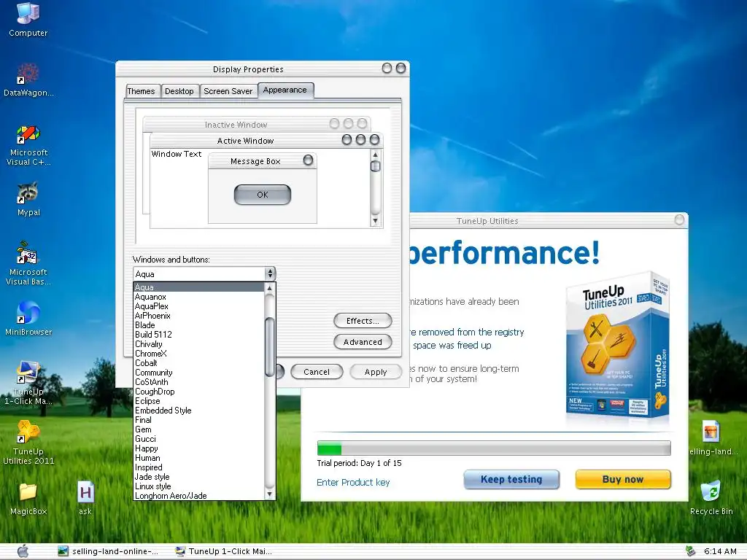This screenshot has width=747, height=560.
Task: Click the Buy now button
Action: pos(623,480)
